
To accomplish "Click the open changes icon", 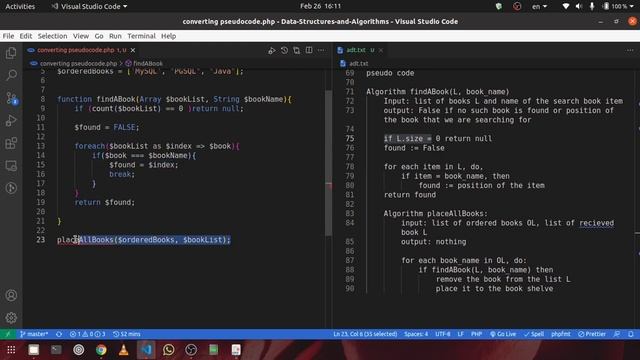I will pos(296,50).
